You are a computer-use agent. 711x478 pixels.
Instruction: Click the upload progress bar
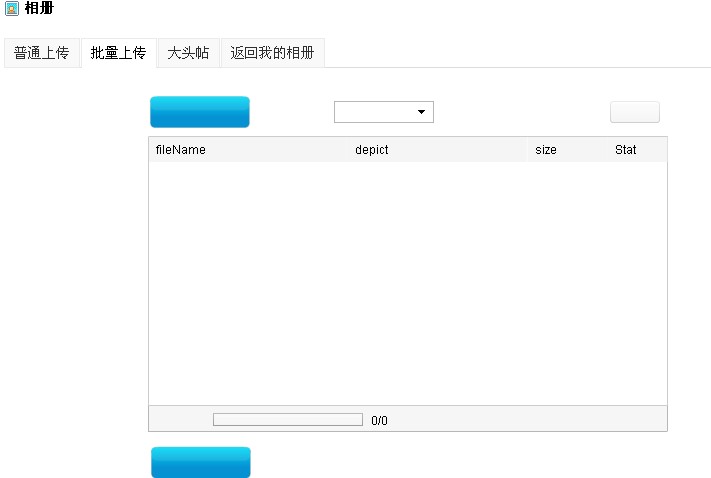coord(288,419)
